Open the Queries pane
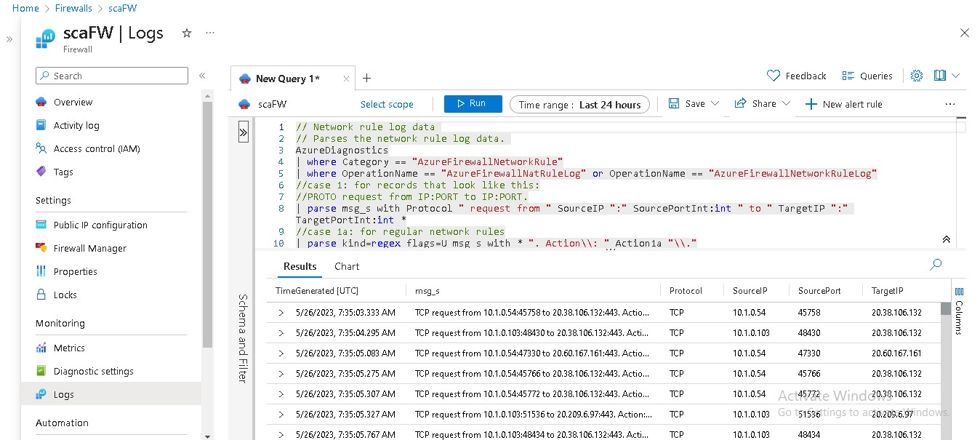980x440 pixels. 867,76
